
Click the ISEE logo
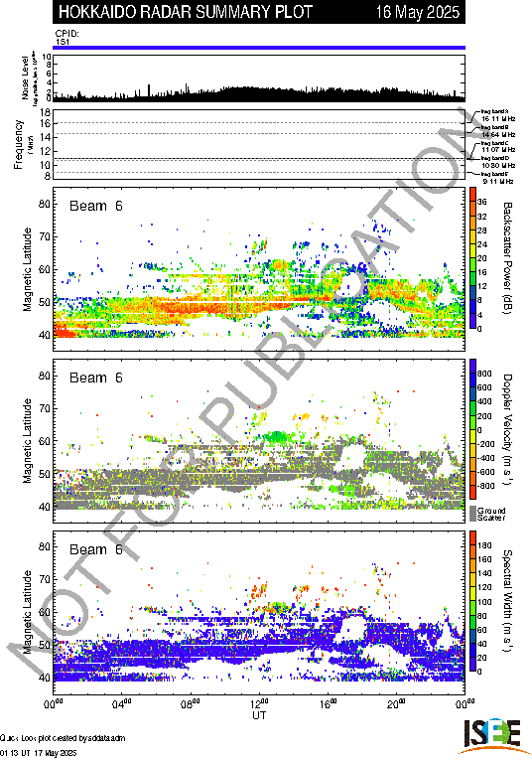(x=493, y=735)
